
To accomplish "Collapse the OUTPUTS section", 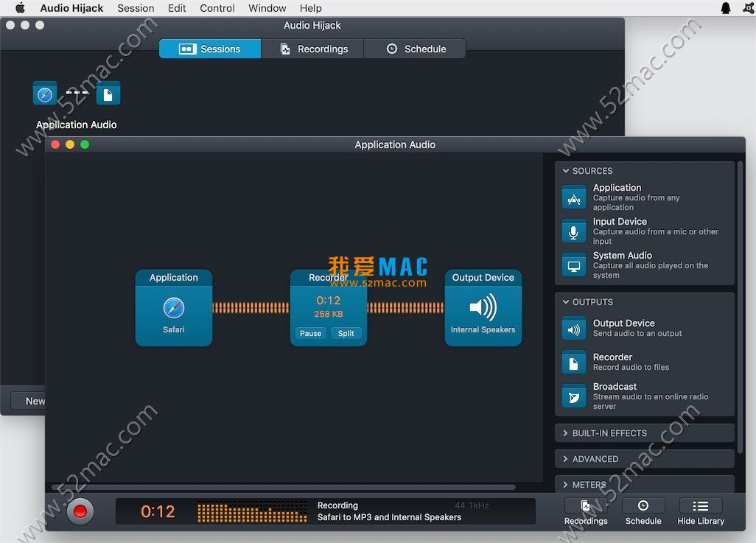I will [566, 302].
